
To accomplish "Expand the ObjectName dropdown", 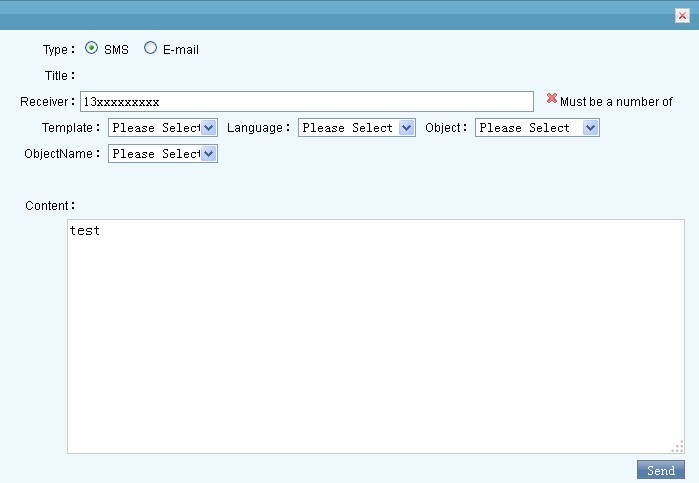I will coord(163,154).
